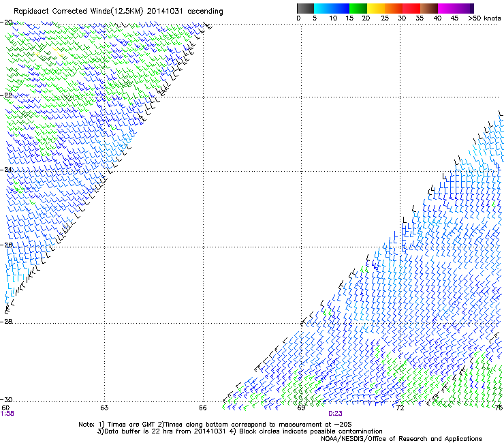Click the green 15-20 knots legend swatch
Screen dimensions: 504x443
coord(358,8)
